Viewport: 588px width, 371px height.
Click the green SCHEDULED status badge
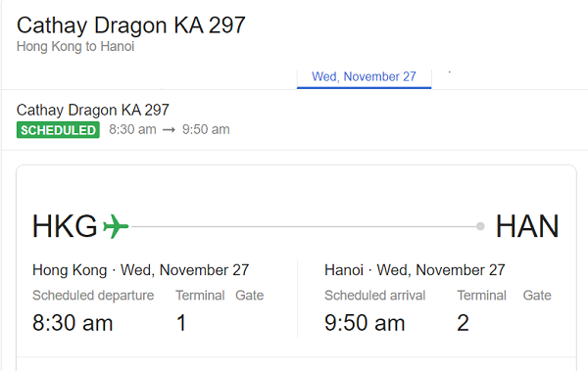[58, 130]
